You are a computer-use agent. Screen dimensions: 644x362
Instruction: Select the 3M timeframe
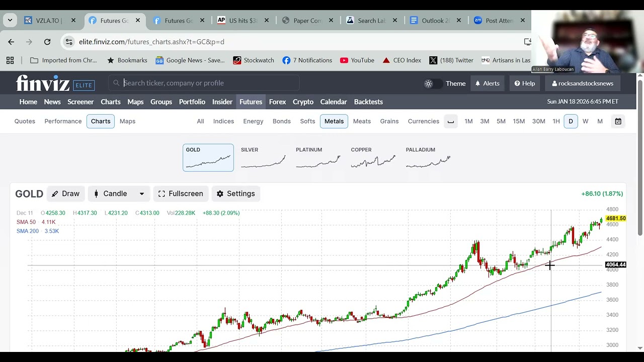coord(485,121)
